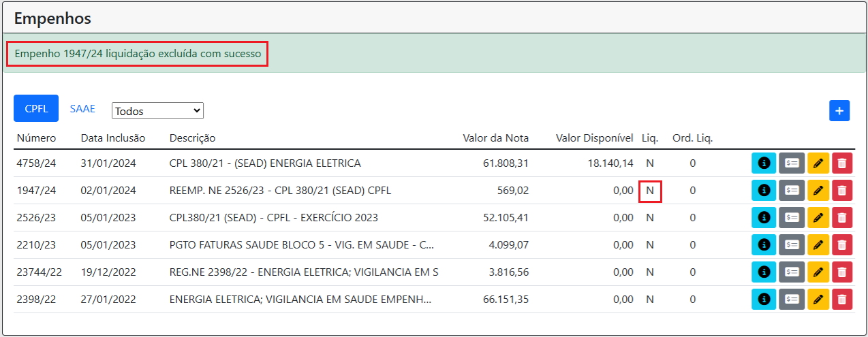Click the Data Inclusão column header

(x=113, y=138)
